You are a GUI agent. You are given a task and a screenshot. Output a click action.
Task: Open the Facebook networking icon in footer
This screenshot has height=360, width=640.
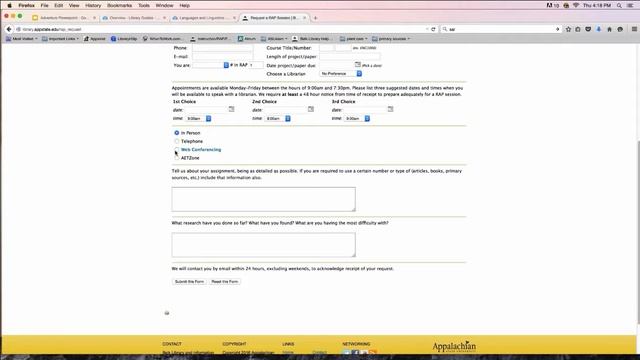[355, 352]
